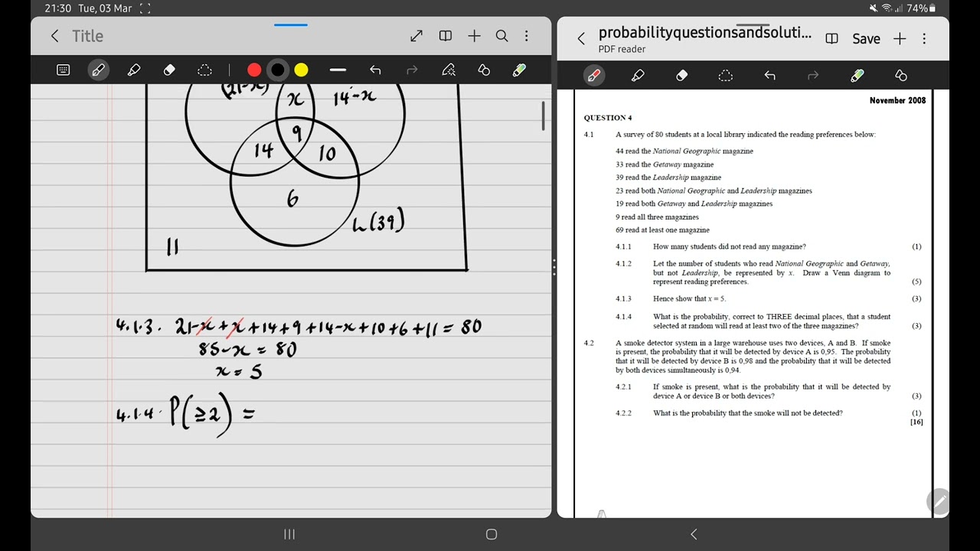Tap question 4.2.2 about smoke not detected
The height and width of the screenshot is (551, 980).
(x=747, y=413)
